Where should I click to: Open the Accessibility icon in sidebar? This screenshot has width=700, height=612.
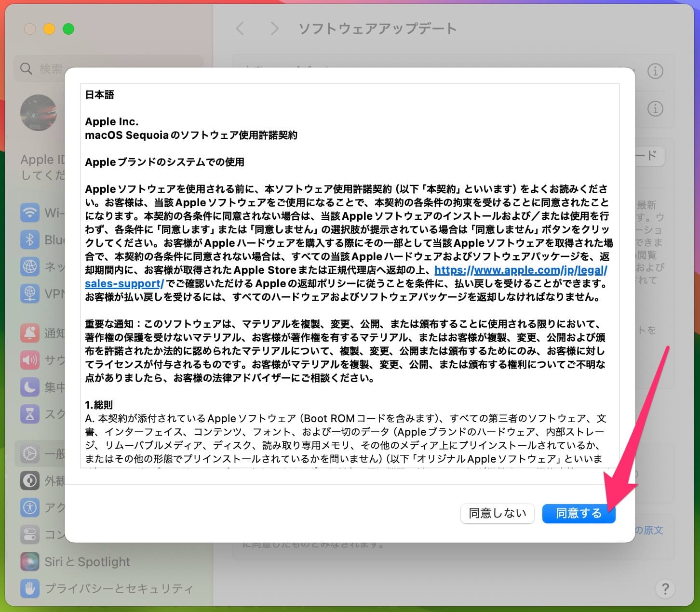30,507
